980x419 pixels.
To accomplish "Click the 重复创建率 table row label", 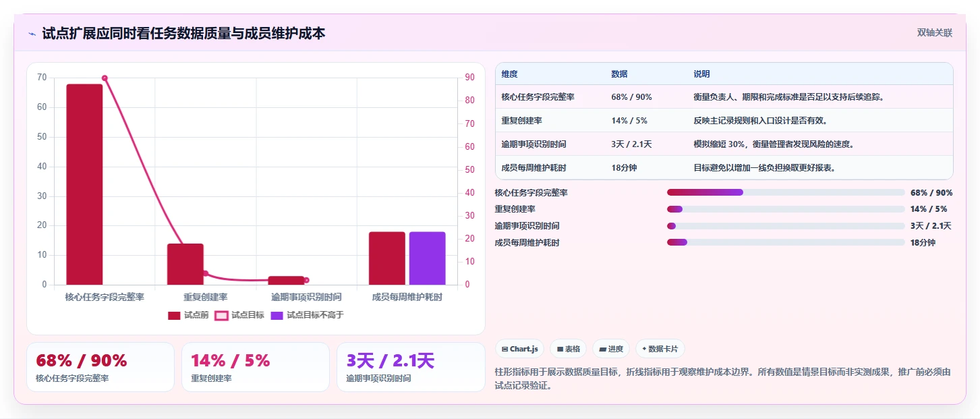I will tap(522, 121).
